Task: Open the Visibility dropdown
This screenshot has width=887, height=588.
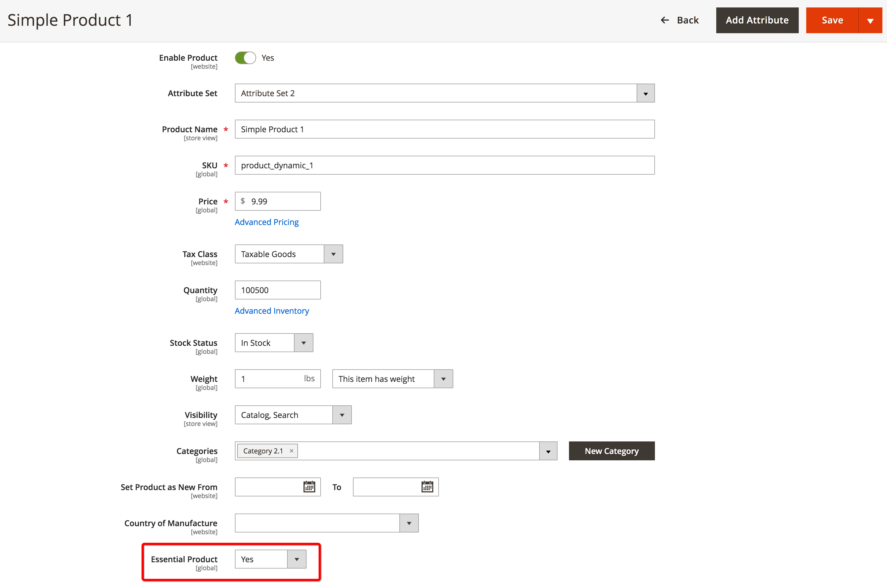Action: [342, 415]
